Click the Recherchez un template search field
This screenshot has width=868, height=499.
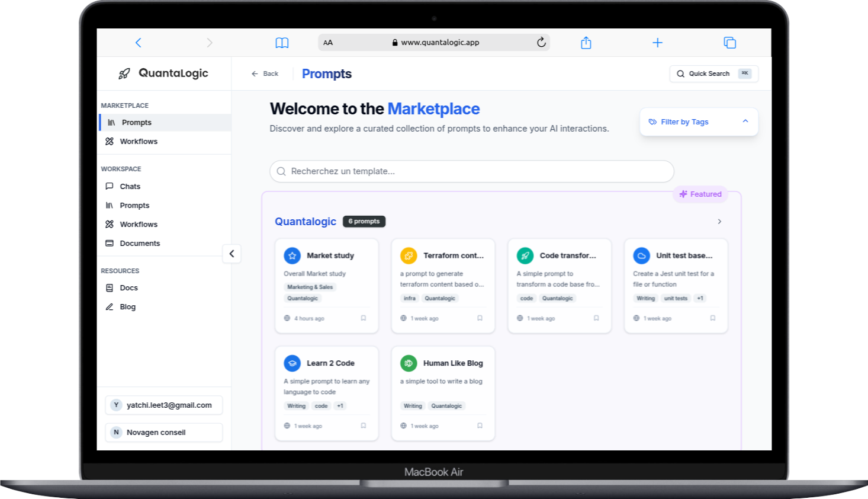pos(471,171)
